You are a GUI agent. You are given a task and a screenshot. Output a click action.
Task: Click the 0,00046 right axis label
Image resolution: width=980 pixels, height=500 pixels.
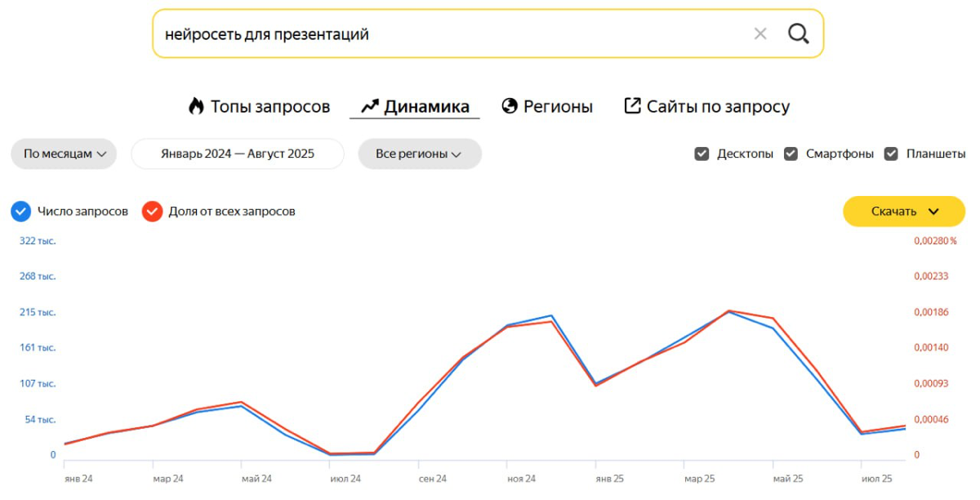[x=931, y=419]
